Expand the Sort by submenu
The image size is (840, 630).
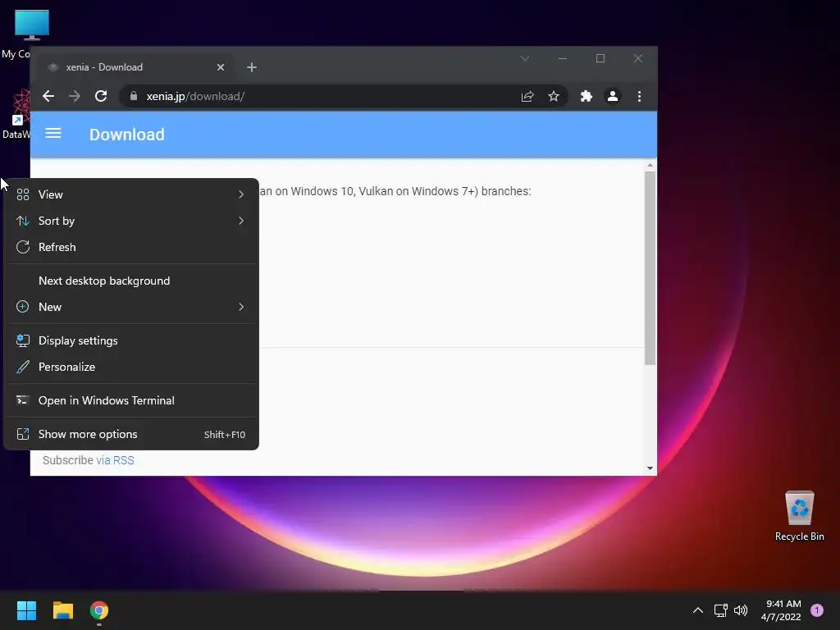[131, 221]
